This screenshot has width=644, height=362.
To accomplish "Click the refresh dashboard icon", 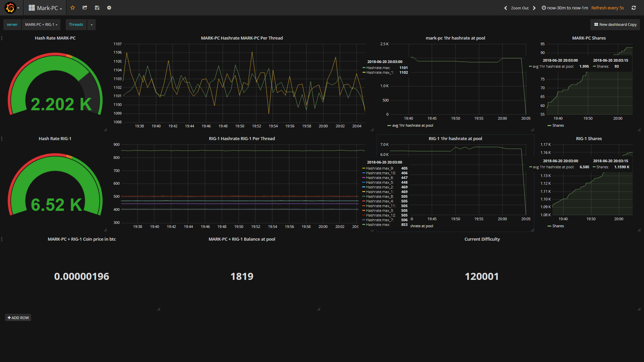I will click(634, 8).
